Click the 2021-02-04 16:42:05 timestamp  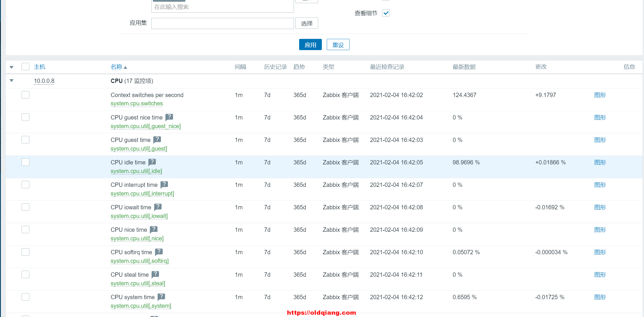(x=396, y=162)
